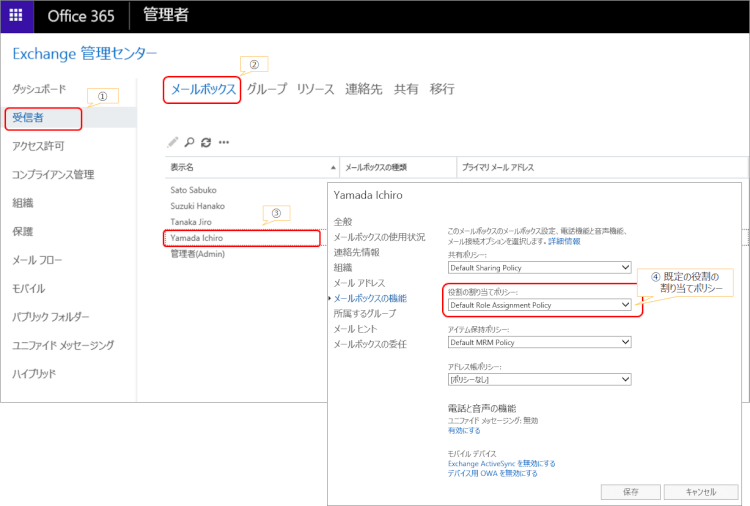Open メールボックスの機能 section
Viewport: 750px width, 506px height.
pyautogui.click(x=370, y=298)
